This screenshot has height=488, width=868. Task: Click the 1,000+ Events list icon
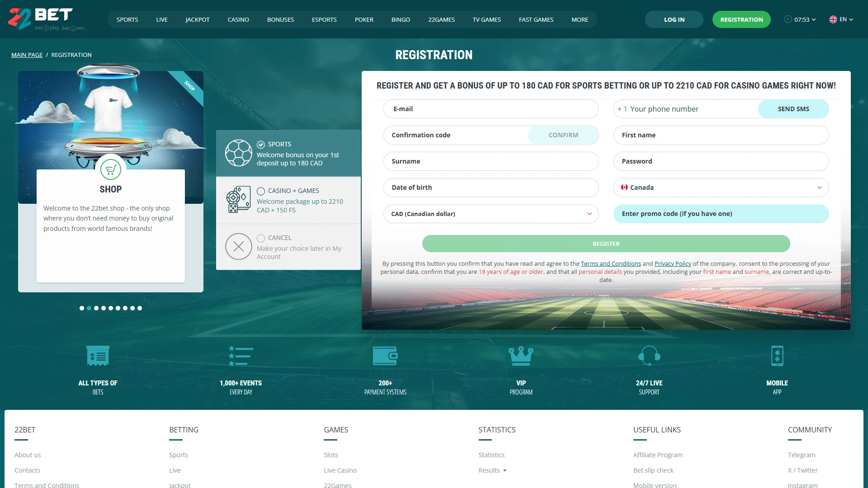tap(241, 356)
